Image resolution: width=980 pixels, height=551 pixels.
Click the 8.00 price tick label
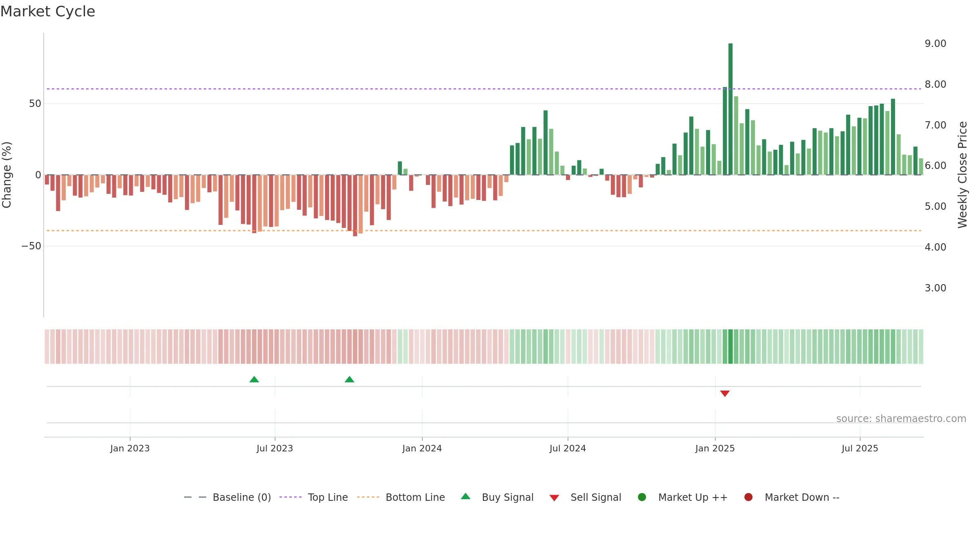(x=935, y=84)
